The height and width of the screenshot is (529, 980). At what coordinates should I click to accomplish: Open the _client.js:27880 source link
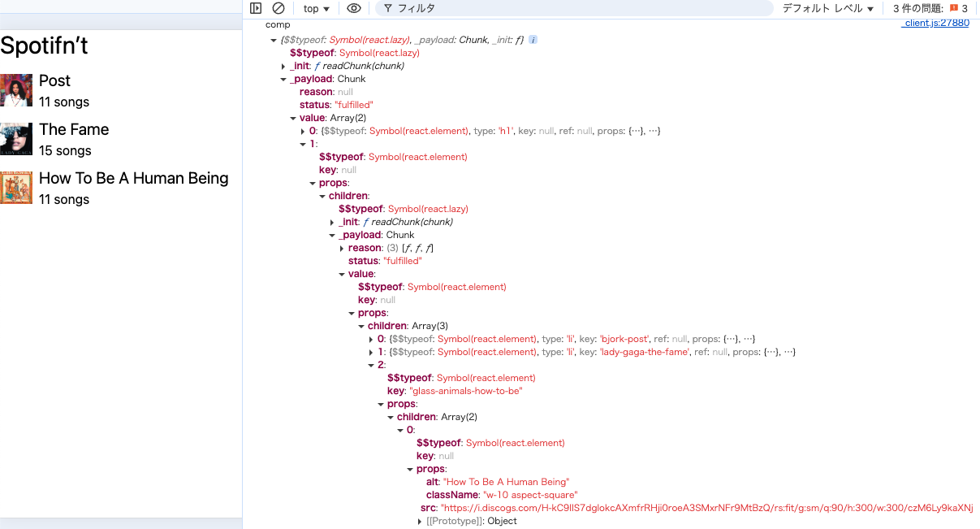935,24
